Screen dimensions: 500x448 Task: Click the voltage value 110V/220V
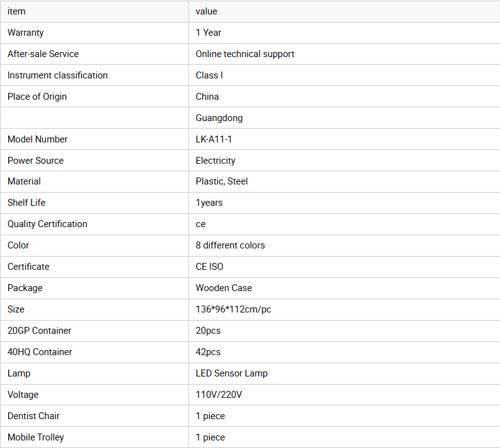tap(219, 395)
